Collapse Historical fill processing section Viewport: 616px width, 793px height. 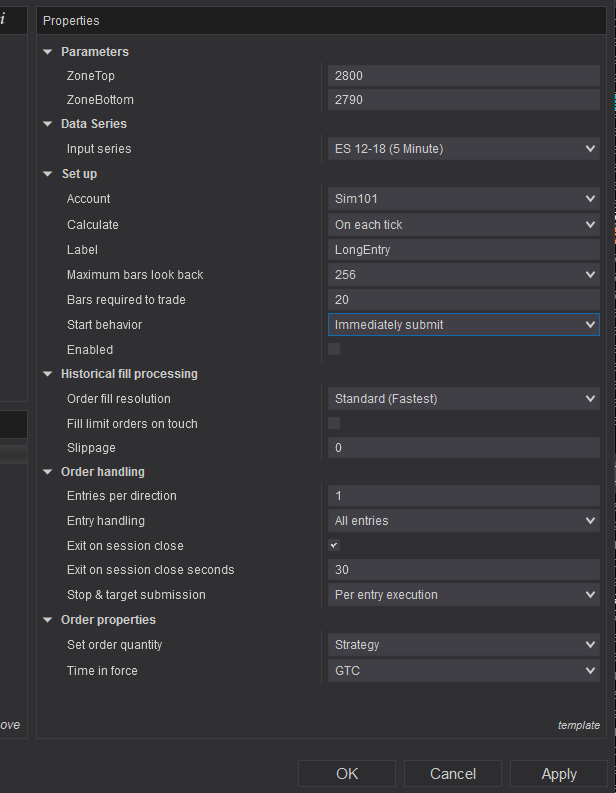tap(48, 374)
